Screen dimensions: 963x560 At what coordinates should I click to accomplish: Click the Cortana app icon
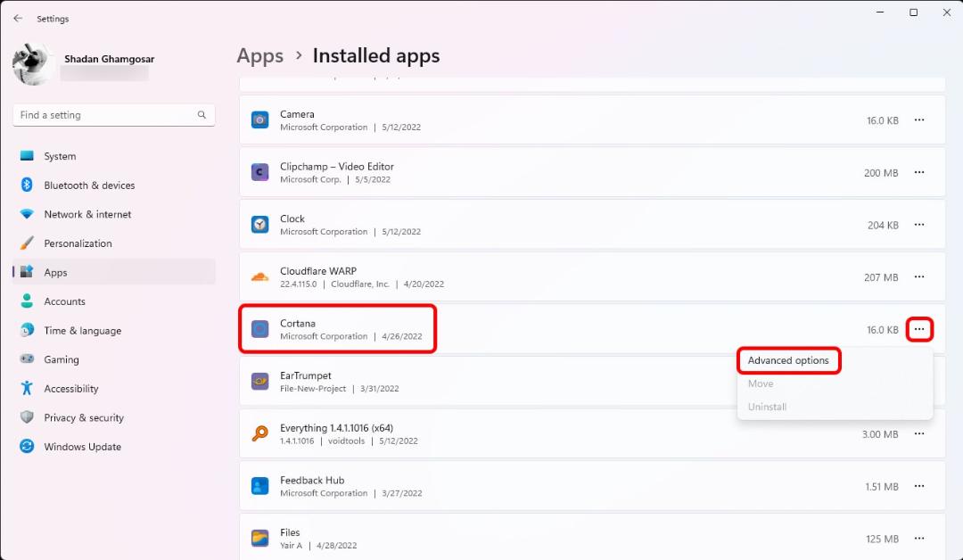coord(259,329)
